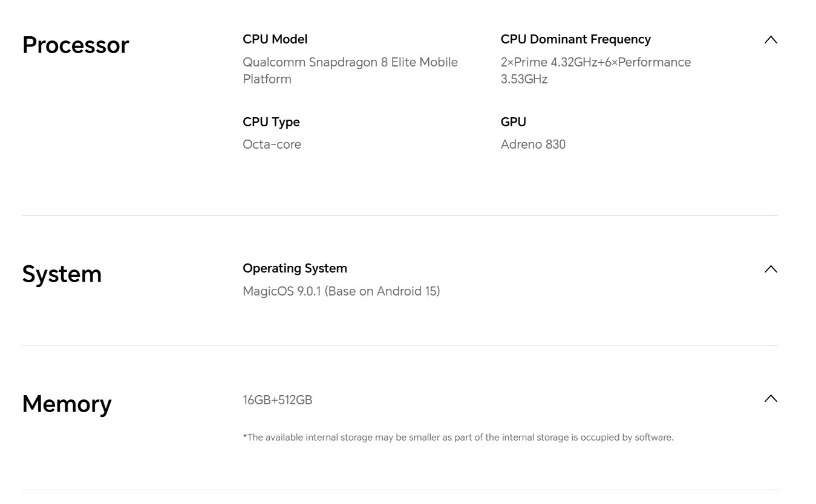Viewport: 816px width, 504px height.
Task: Collapse the System section chevron
Action: pos(771,269)
